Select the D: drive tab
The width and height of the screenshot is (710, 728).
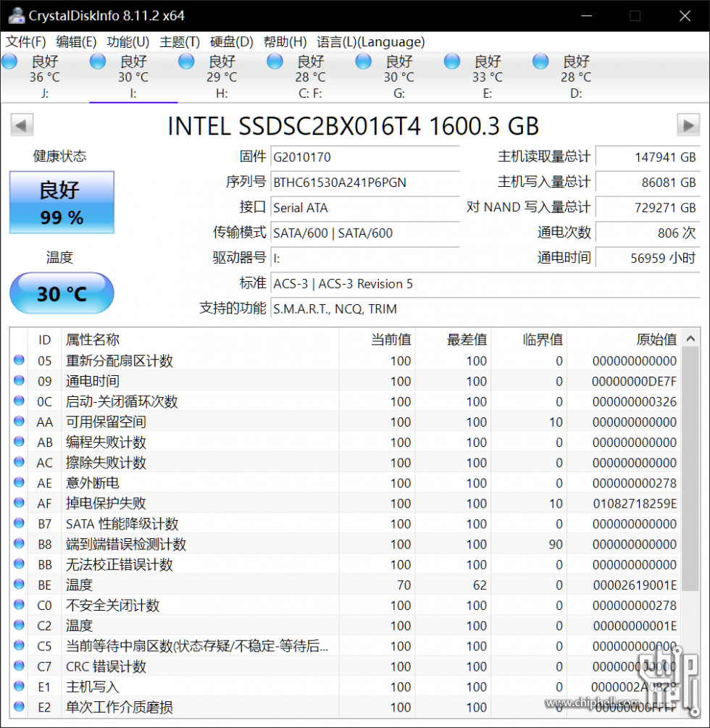pos(576,77)
